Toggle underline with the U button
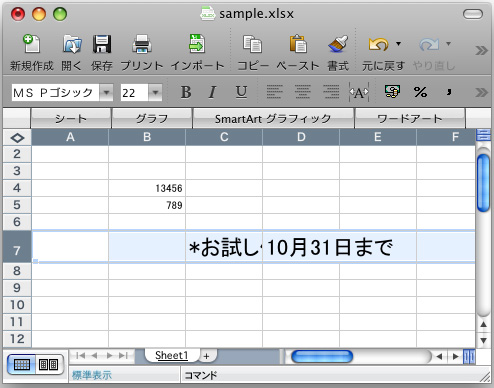 click(x=241, y=92)
